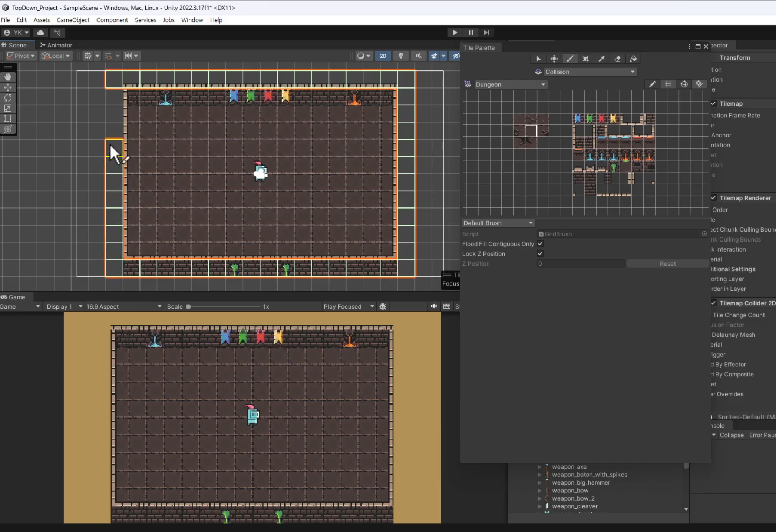Screen dimensions: 776x532
Task: Switch to the Animator tab
Action: click(x=56, y=45)
